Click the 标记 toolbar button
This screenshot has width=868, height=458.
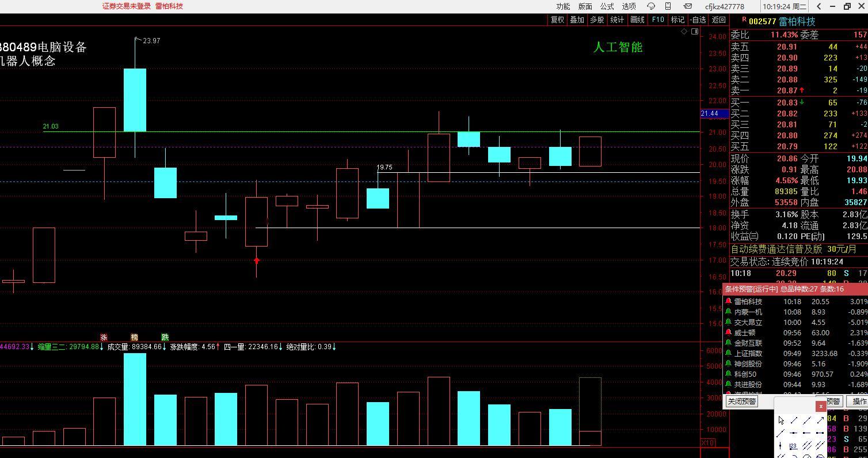pos(677,20)
